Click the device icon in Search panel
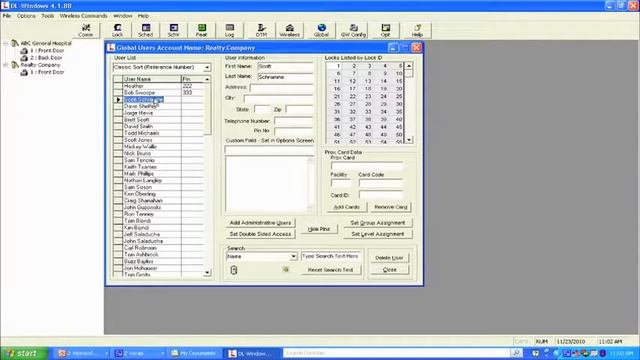The image size is (640, 360). point(234,270)
